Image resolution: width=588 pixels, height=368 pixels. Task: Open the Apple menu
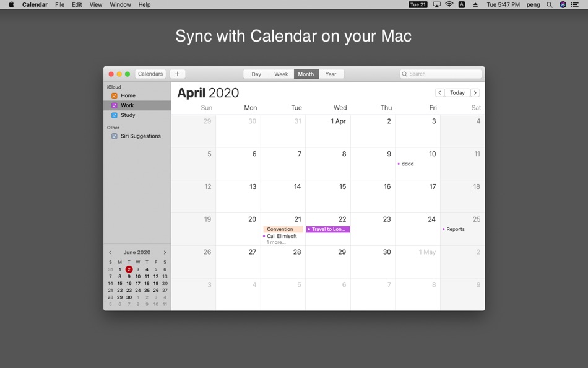(11, 4)
